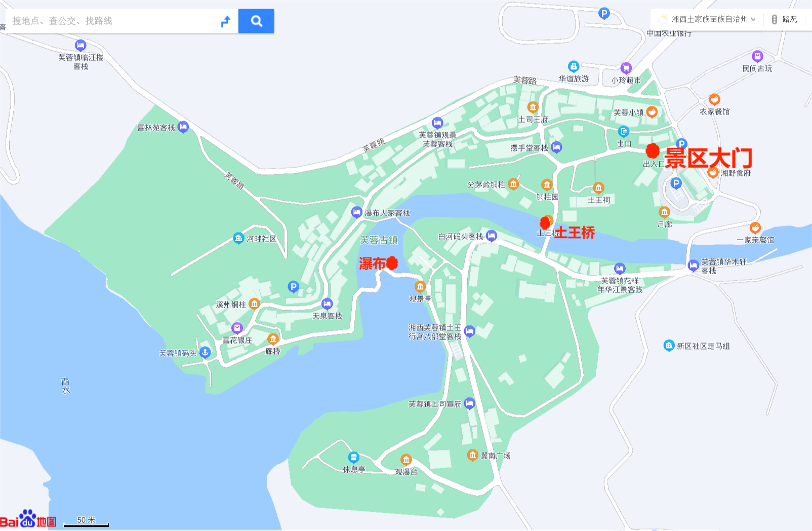This screenshot has width=812, height=531.
Task: Select the 观景亭 landmark icon
Action: [x=420, y=287]
